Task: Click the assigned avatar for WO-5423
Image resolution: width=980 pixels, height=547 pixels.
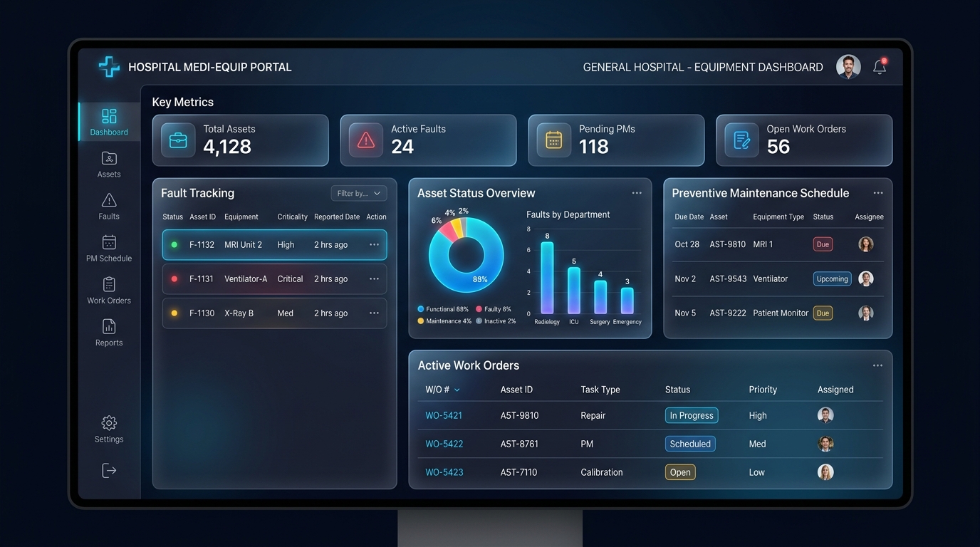Action: tap(825, 472)
